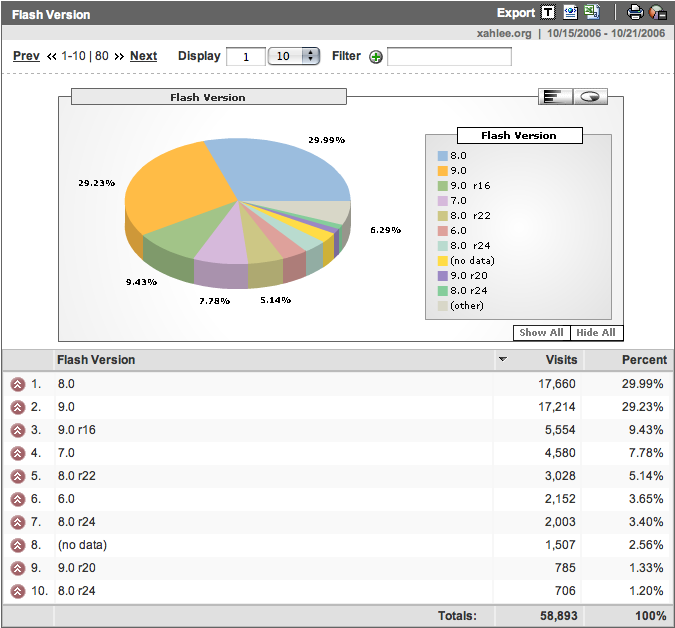Click the blue 8.0 legend color swatch
675x628 pixels.
[442, 156]
